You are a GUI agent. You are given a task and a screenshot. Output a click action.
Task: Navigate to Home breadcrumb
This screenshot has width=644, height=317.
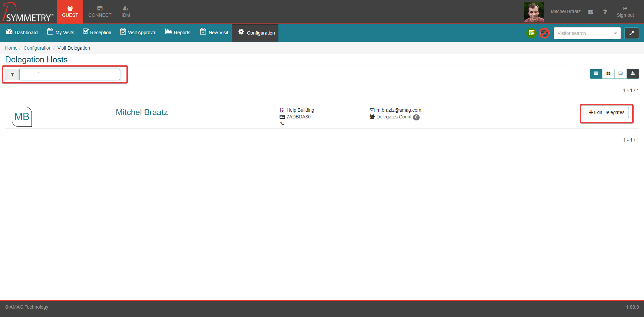point(11,48)
